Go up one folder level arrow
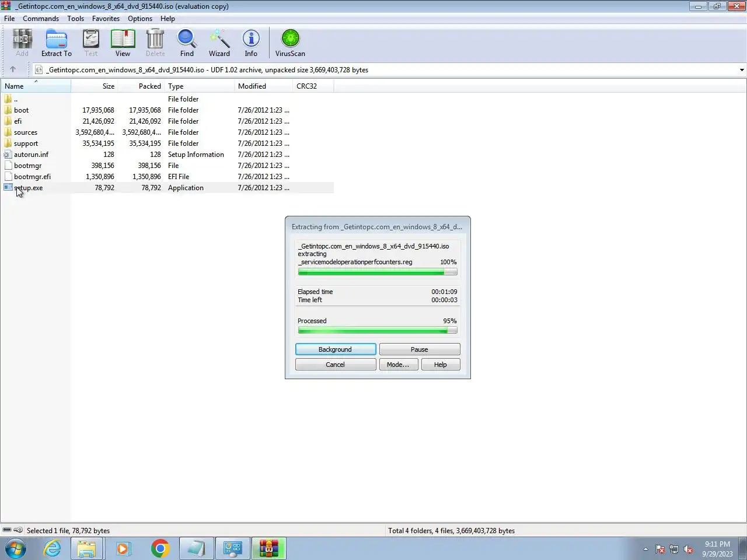The image size is (747, 560). pyautogui.click(x=13, y=69)
